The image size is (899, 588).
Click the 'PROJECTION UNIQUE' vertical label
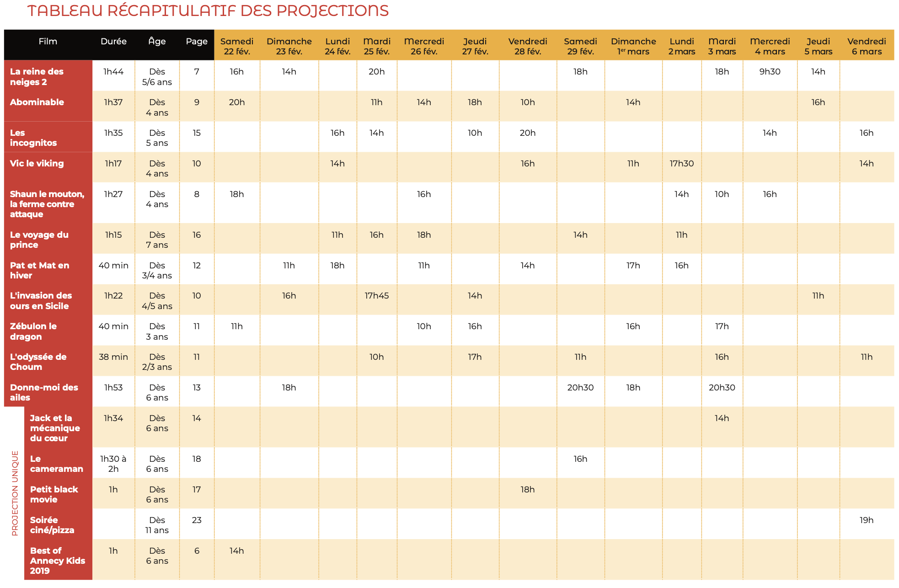(x=15, y=493)
